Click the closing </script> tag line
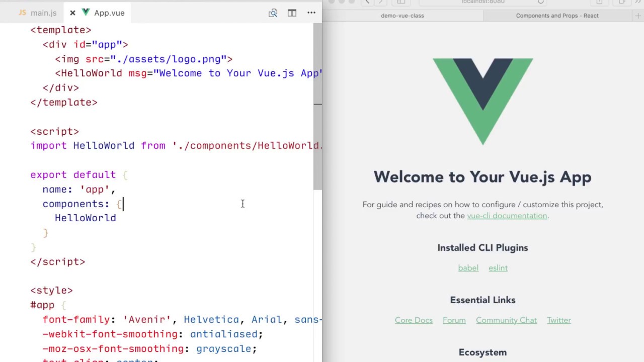 click(x=57, y=262)
